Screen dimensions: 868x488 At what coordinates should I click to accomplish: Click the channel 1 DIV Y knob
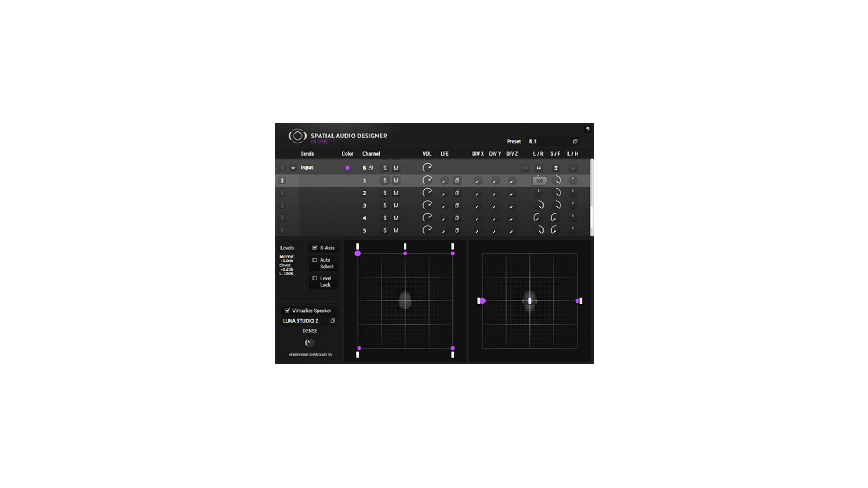coord(495,181)
